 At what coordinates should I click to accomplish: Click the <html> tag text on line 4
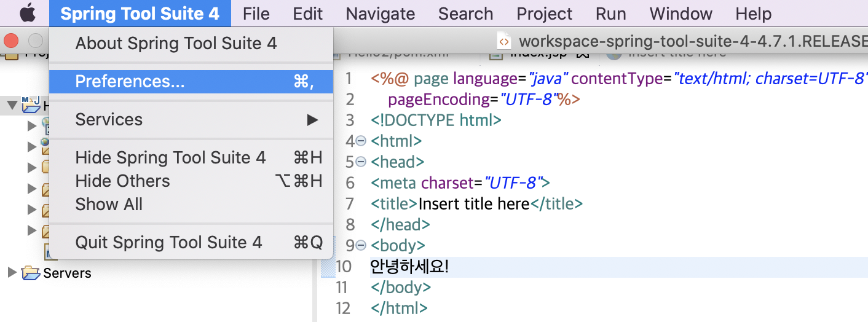point(396,141)
